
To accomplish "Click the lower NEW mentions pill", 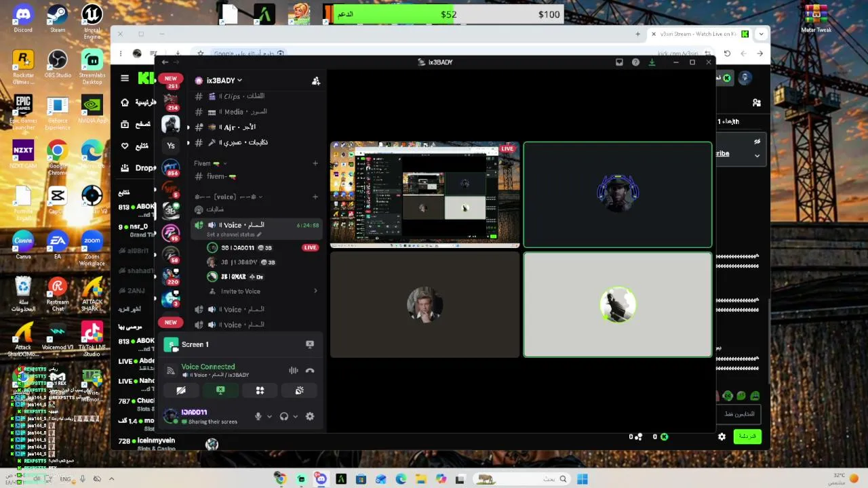I will 171,323.
